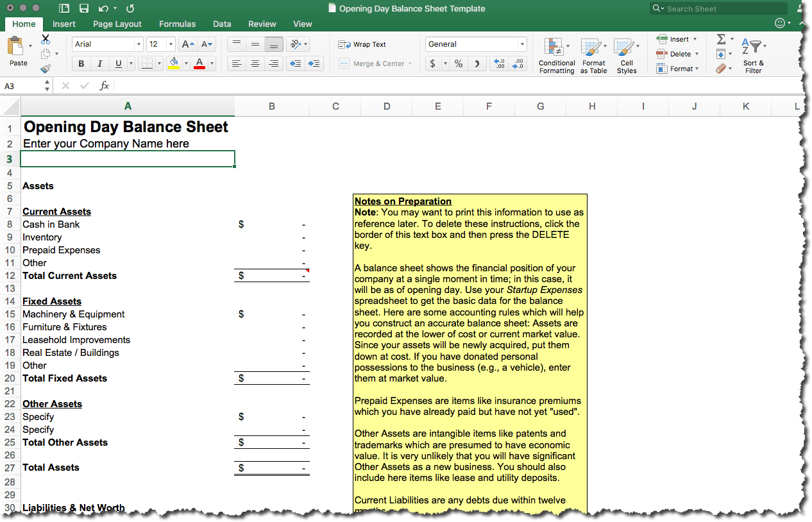Activate the Format Painter brush
Screen dimensions: 812x522
point(46,69)
